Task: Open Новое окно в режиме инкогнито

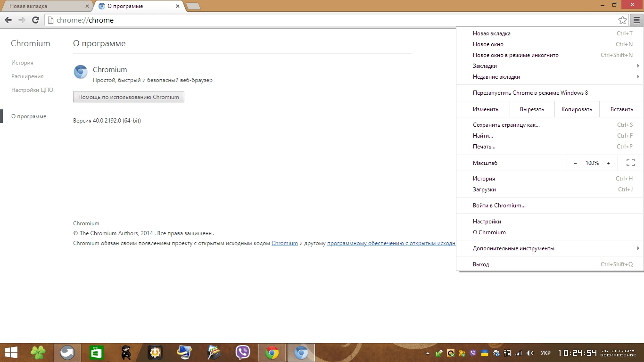Action: tap(550, 55)
